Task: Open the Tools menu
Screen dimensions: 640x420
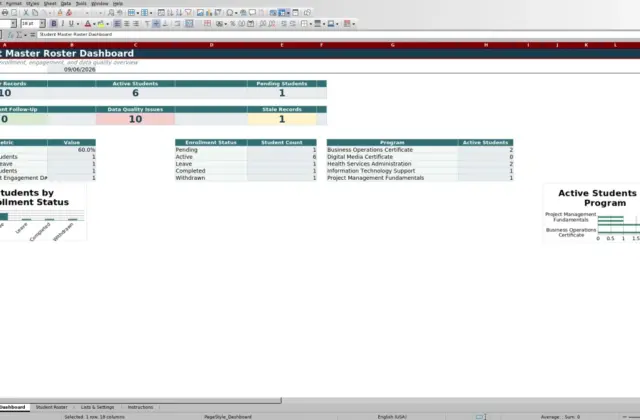Action: coord(81,3)
